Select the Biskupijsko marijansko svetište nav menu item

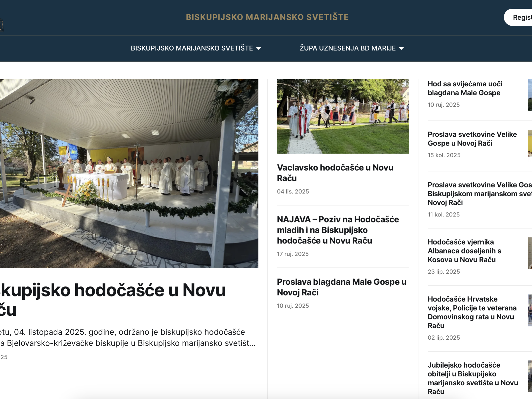192,48
